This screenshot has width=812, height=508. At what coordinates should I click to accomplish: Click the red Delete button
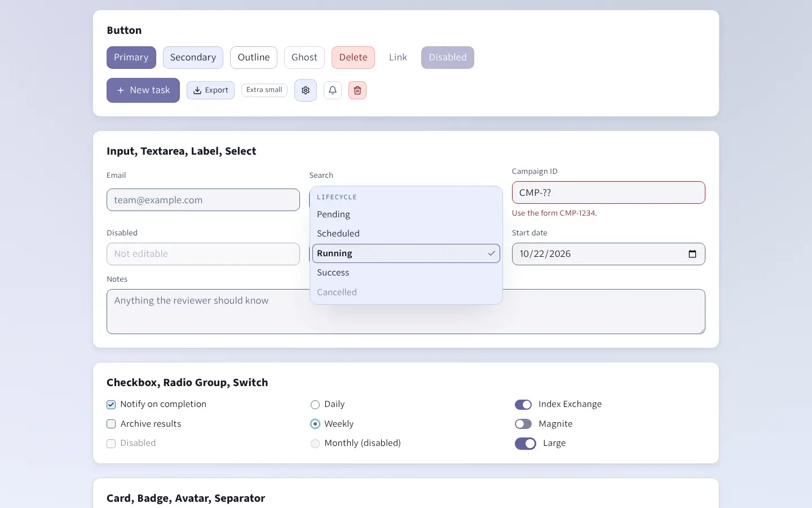(x=353, y=58)
